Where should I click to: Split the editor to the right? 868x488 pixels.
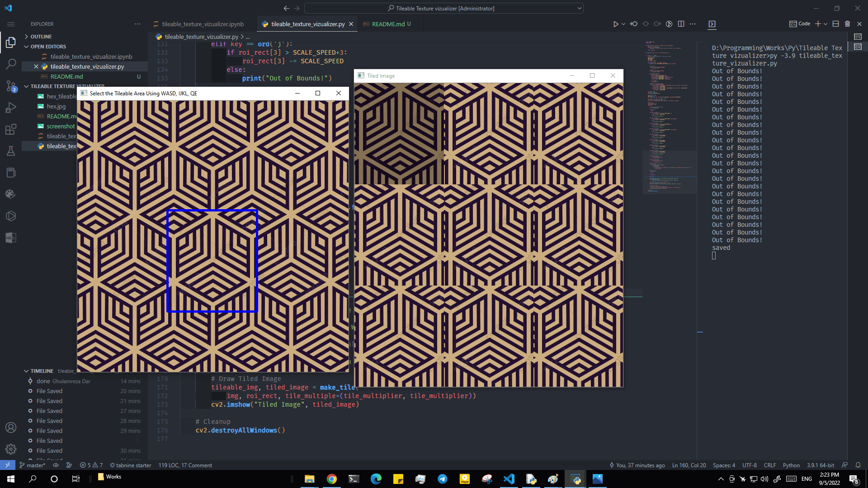pyautogui.click(x=681, y=24)
